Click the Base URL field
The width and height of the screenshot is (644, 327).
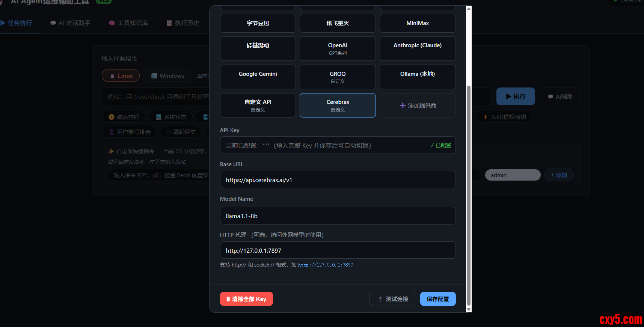[338, 180]
